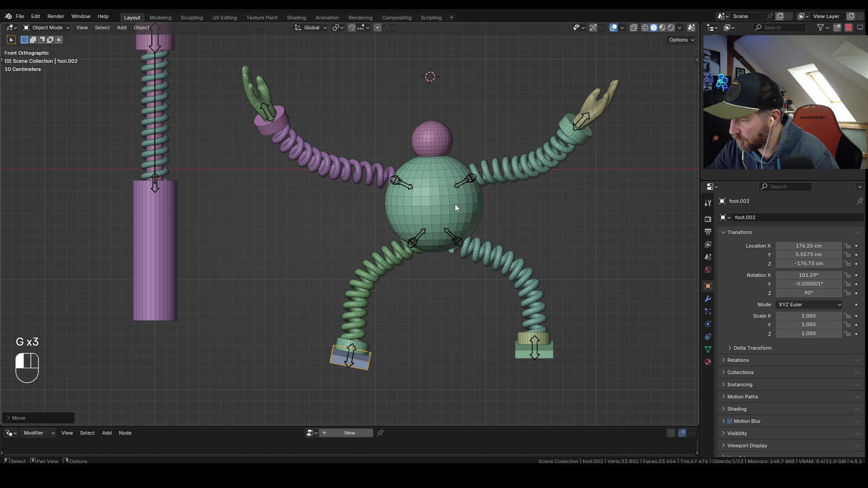Open the viewport Options button

tap(681, 40)
